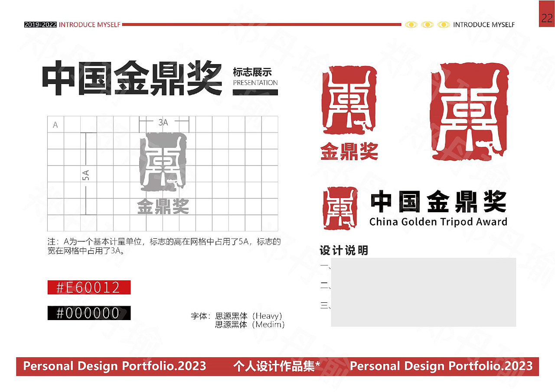Select the #000000 black color swatch

click(89, 313)
